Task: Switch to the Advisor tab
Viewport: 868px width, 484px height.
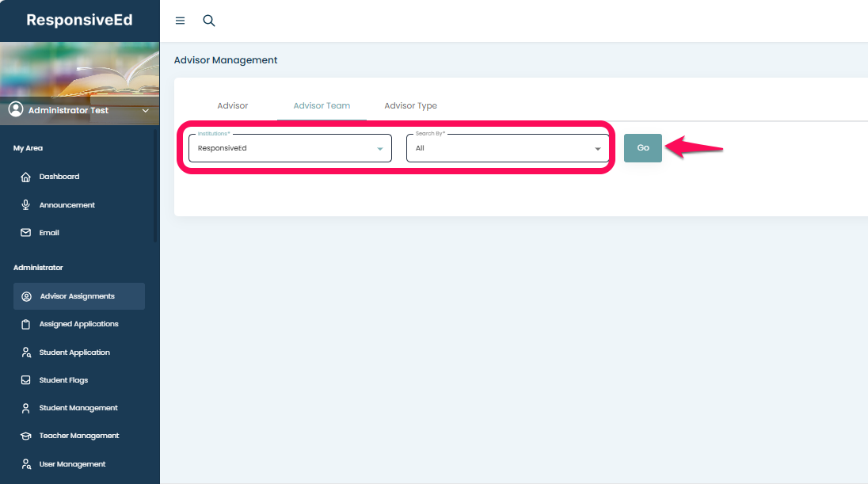Action: pyautogui.click(x=233, y=105)
